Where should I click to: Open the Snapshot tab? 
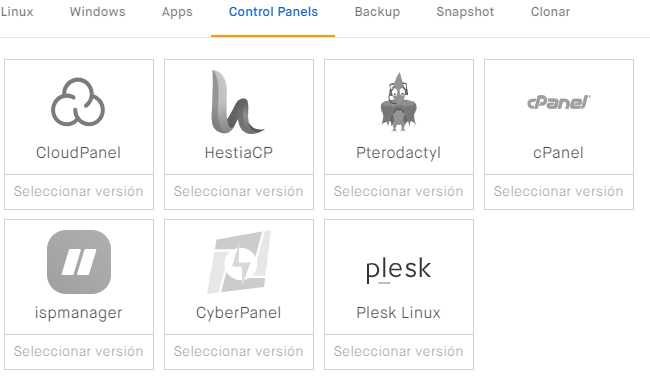[x=465, y=12]
